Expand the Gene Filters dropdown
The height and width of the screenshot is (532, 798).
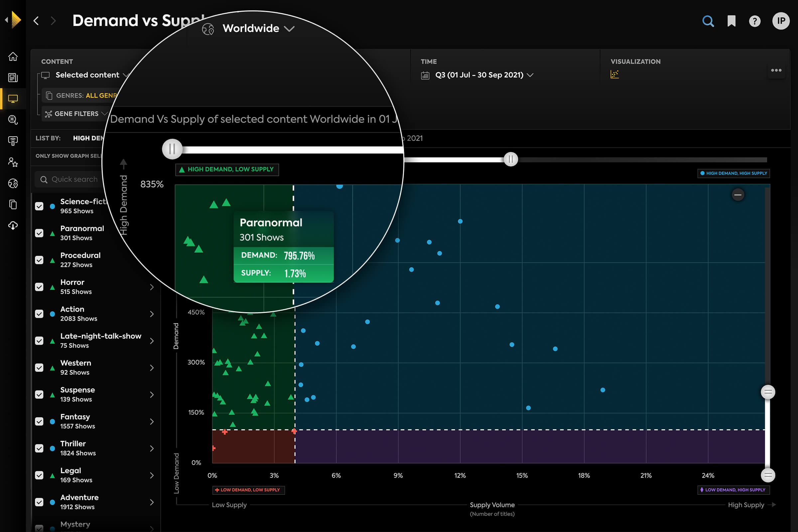pos(76,114)
